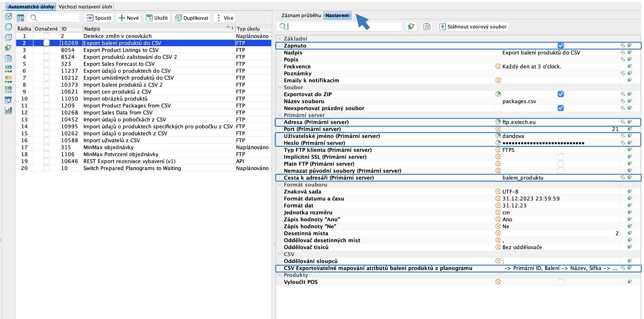This screenshot has width=644, height=319.
Task: Open the bar chart icon in sidebar
Action: click(8, 110)
